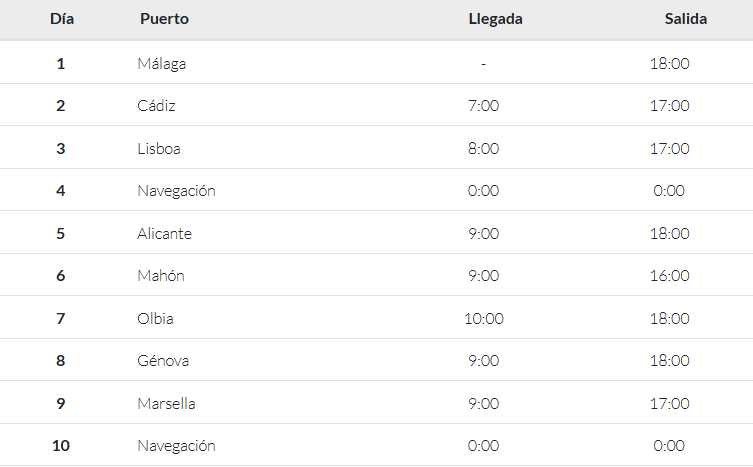753x467 pixels.
Task: Click Olbia's 10:00 arrival time
Action: point(484,319)
